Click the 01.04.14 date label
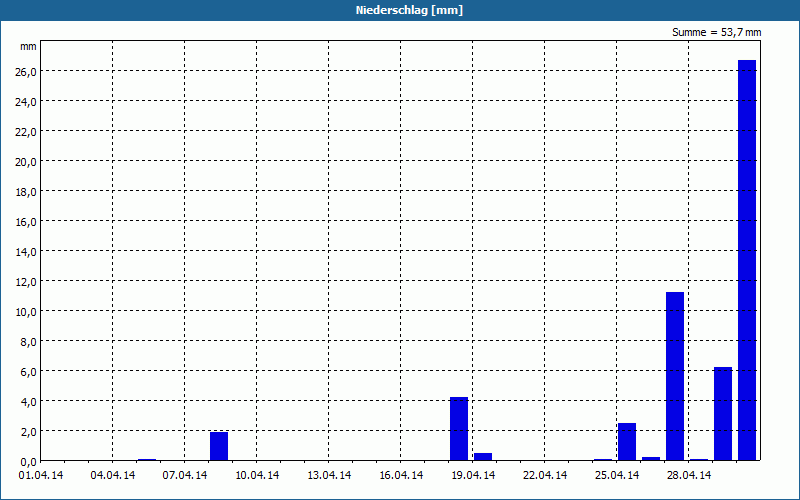 click(41, 476)
